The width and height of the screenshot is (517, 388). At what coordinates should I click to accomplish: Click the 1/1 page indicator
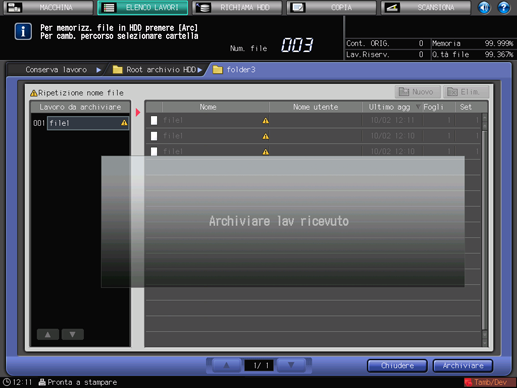259,366
